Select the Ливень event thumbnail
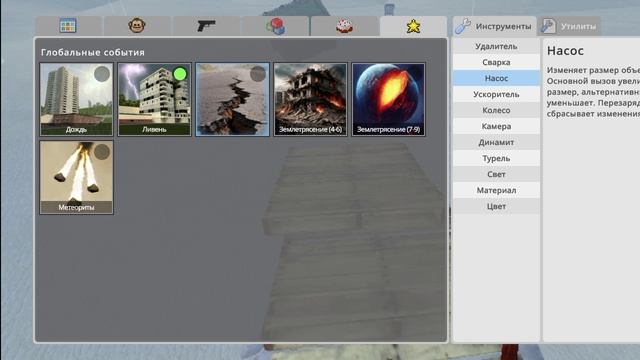Viewport: 640px width, 360px height. click(154, 99)
